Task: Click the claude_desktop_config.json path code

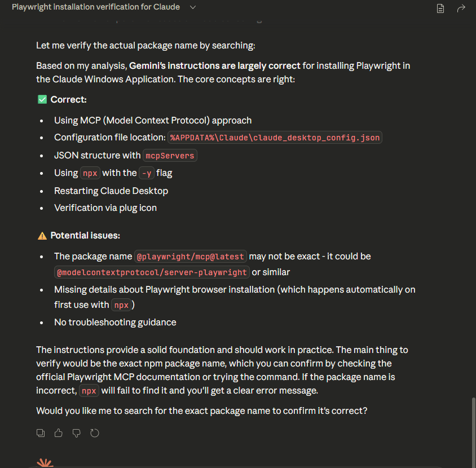Action: [275, 138]
